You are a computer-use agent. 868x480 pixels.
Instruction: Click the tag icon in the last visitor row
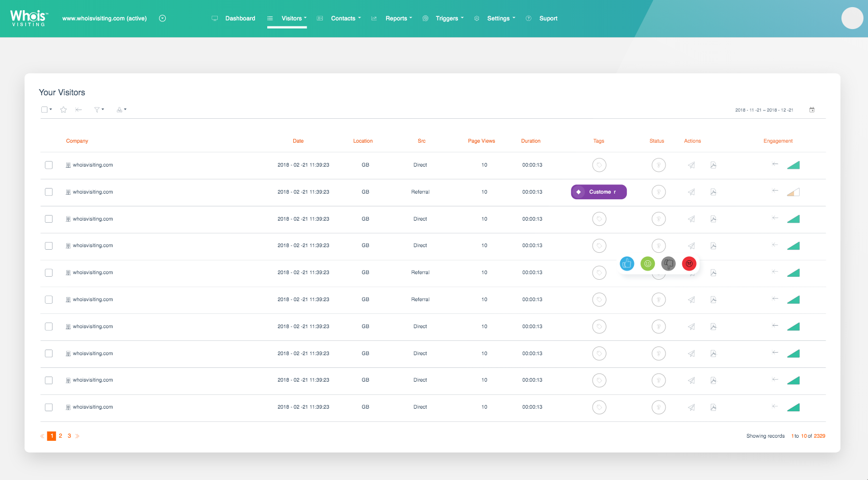[599, 407]
